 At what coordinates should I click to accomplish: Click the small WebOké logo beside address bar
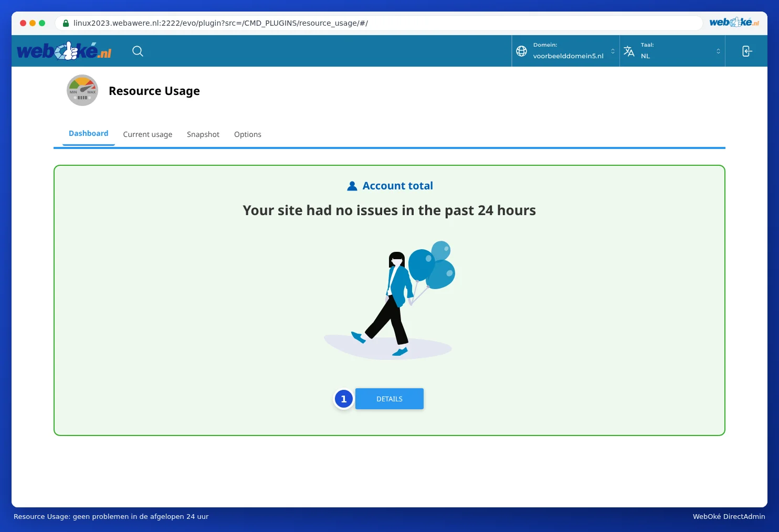click(x=734, y=22)
